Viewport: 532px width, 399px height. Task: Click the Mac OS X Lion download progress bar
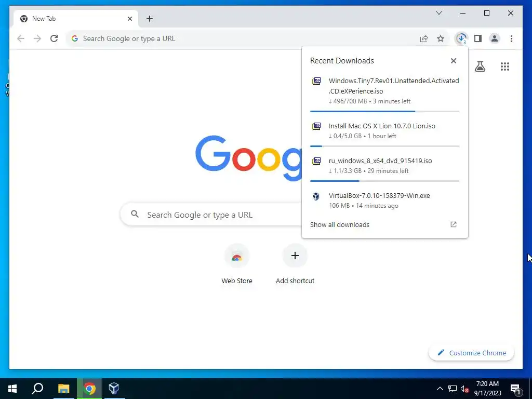385,146
